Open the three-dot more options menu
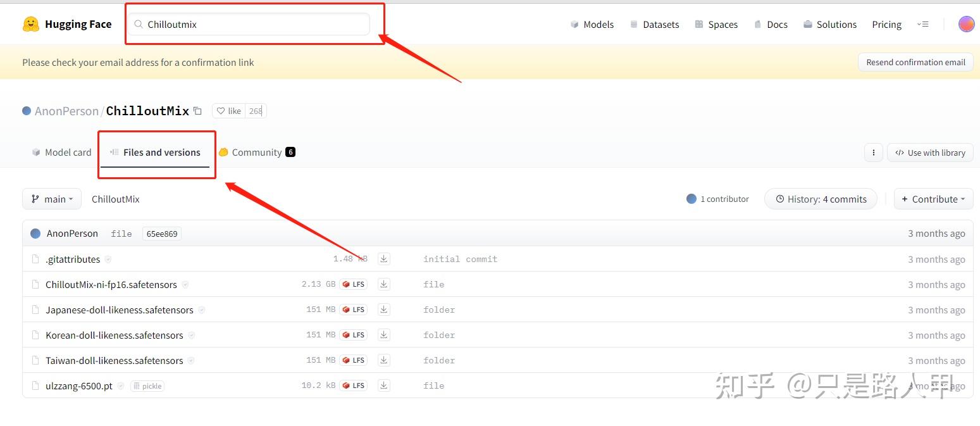This screenshot has width=980, height=426. (873, 153)
